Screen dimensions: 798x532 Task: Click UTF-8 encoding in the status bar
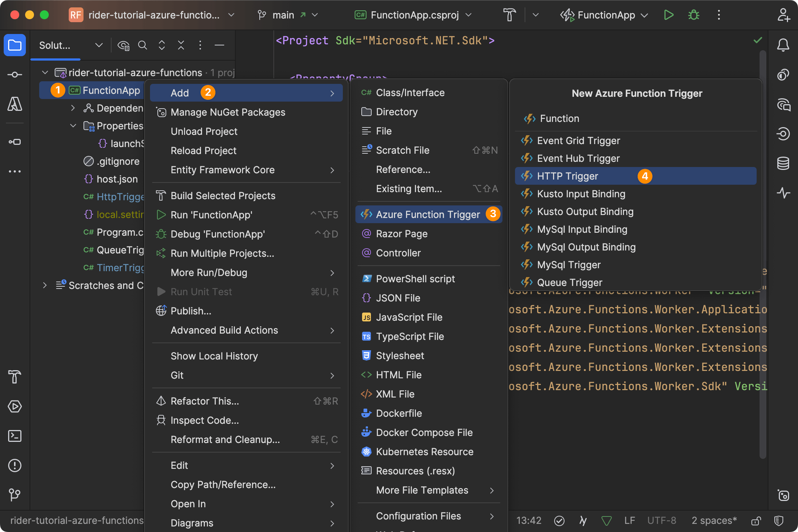tap(661, 521)
